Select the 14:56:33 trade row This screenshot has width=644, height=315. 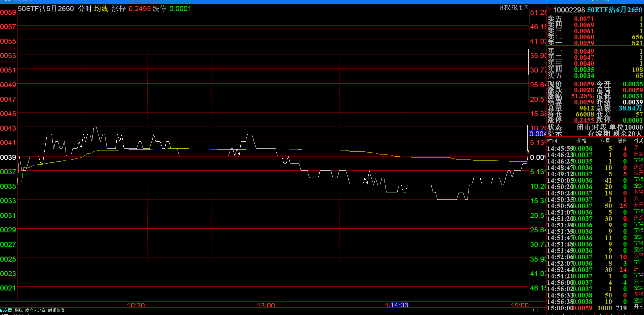[595, 295]
